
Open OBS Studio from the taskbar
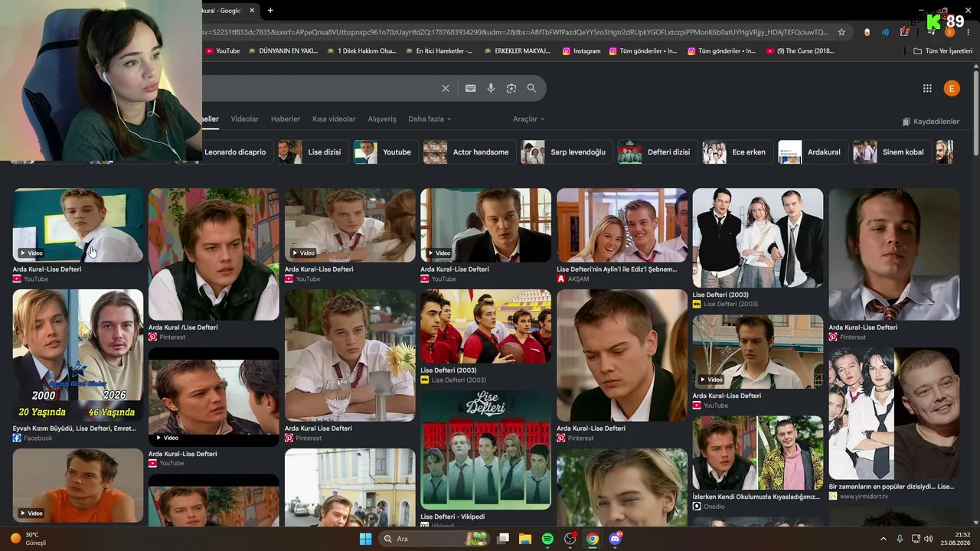coord(570,539)
